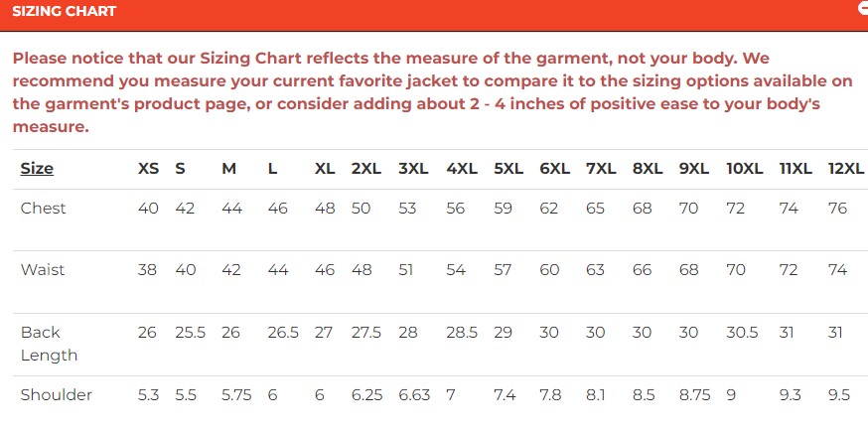Collapse the sizing chart with minus icon

pos(862,8)
